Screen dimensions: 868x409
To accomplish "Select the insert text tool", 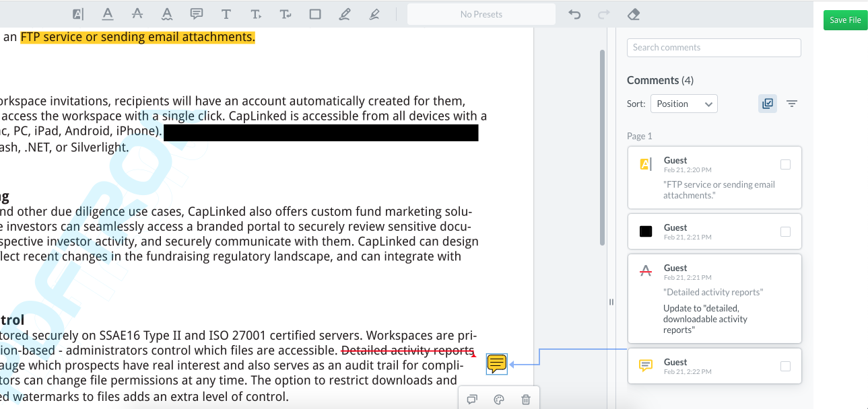I will (256, 14).
